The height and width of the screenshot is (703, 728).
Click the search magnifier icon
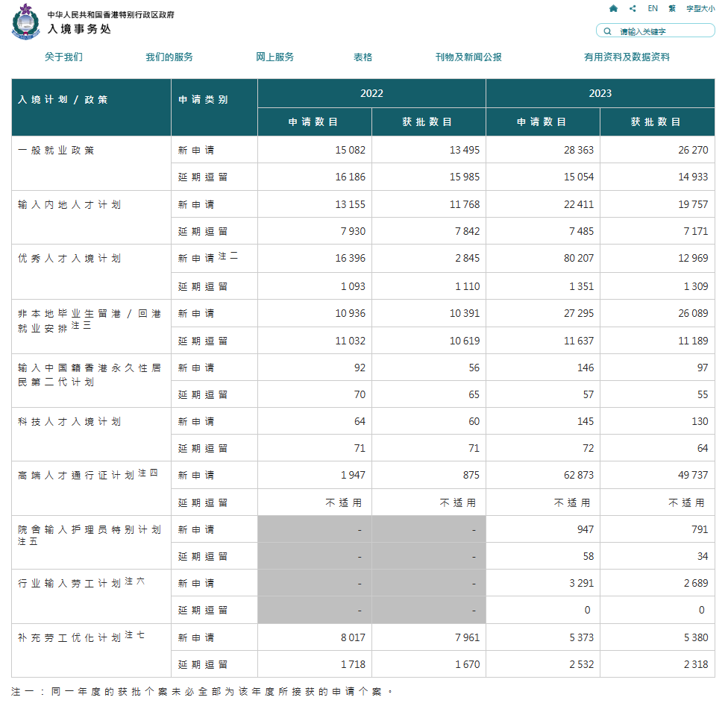pos(607,31)
